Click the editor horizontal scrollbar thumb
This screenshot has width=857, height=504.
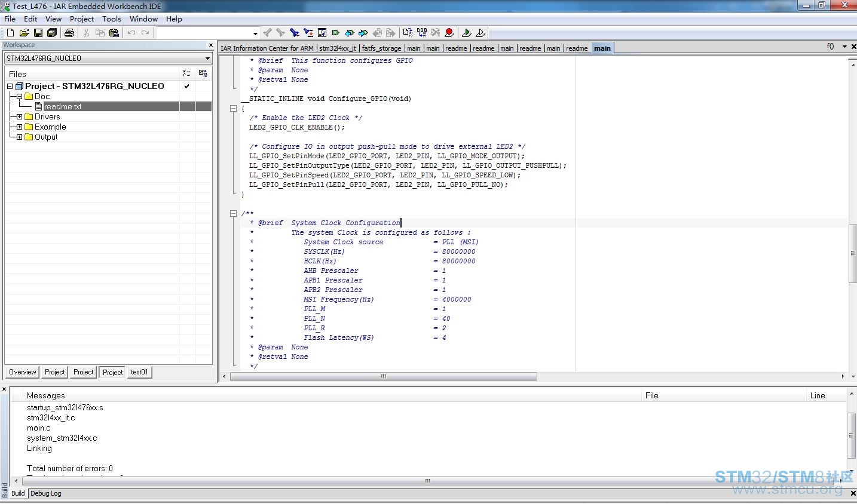(384, 376)
